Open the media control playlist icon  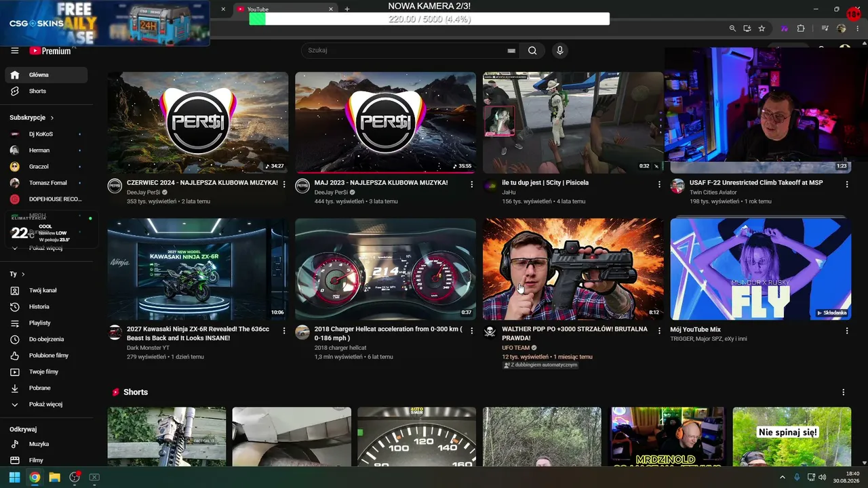(x=825, y=28)
